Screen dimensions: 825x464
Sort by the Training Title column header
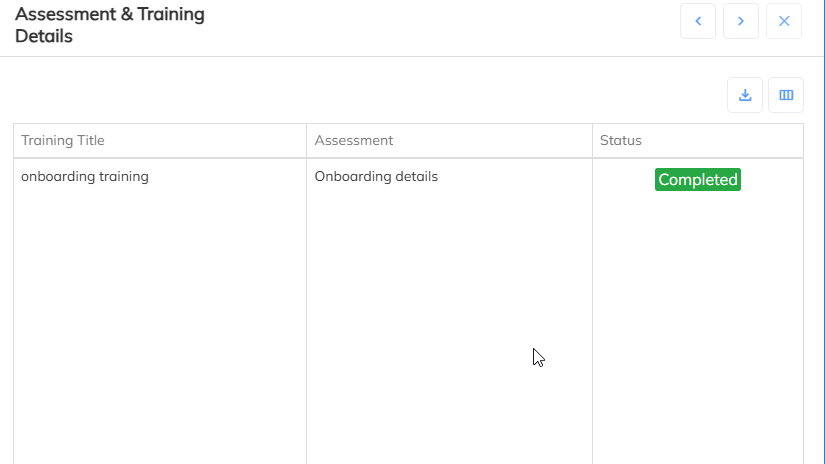[x=63, y=141]
